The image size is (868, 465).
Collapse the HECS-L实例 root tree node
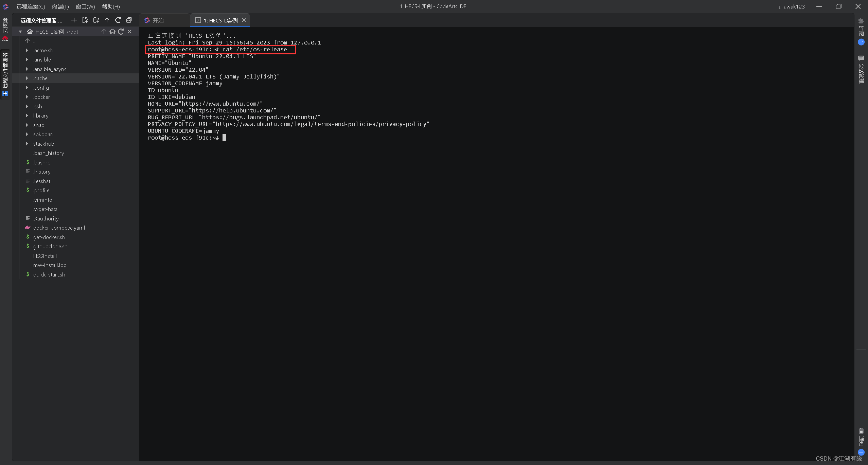[x=20, y=32]
